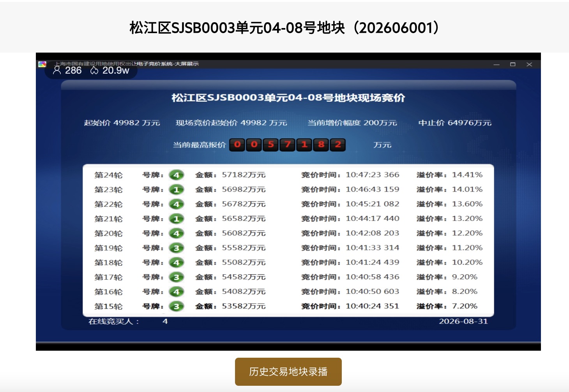The image size is (569, 392).
Task: Open the 历史交易地块录播 button
Action: click(288, 372)
